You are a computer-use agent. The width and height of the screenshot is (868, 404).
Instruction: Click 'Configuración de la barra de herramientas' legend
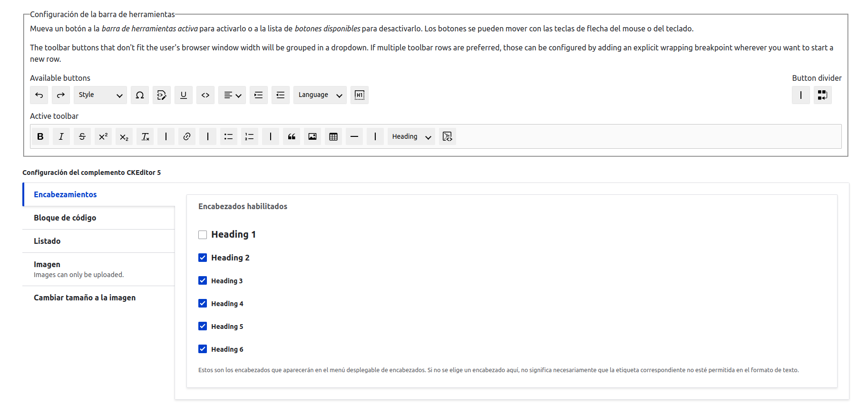102,14
